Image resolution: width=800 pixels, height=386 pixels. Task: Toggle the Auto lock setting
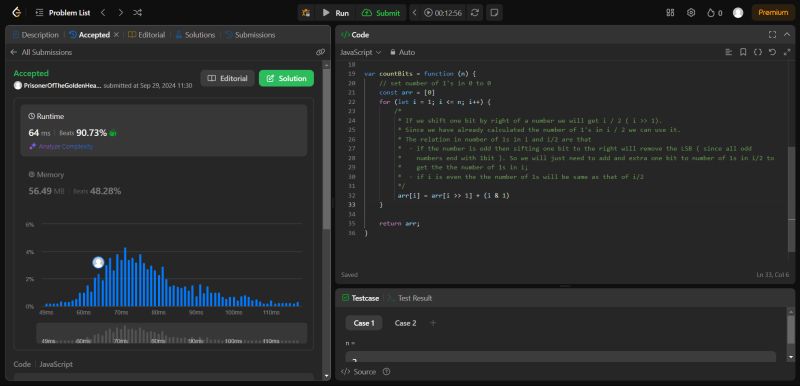tap(403, 52)
